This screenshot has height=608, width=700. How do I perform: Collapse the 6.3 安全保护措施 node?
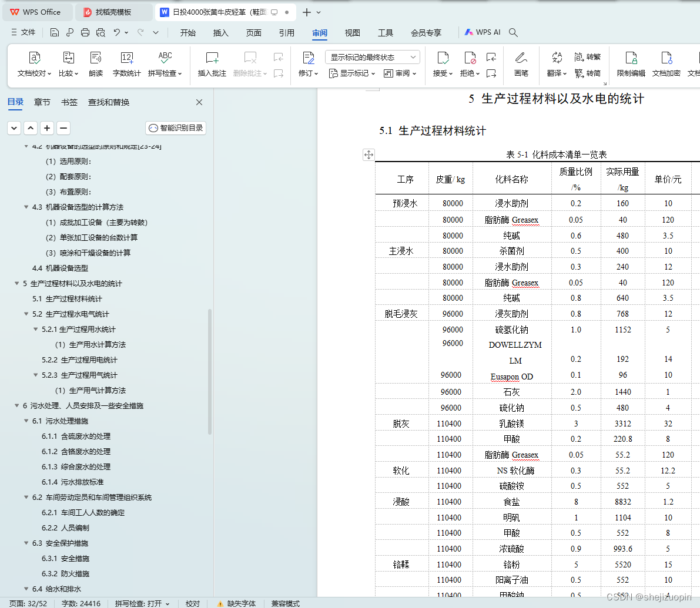click(26, 543)
